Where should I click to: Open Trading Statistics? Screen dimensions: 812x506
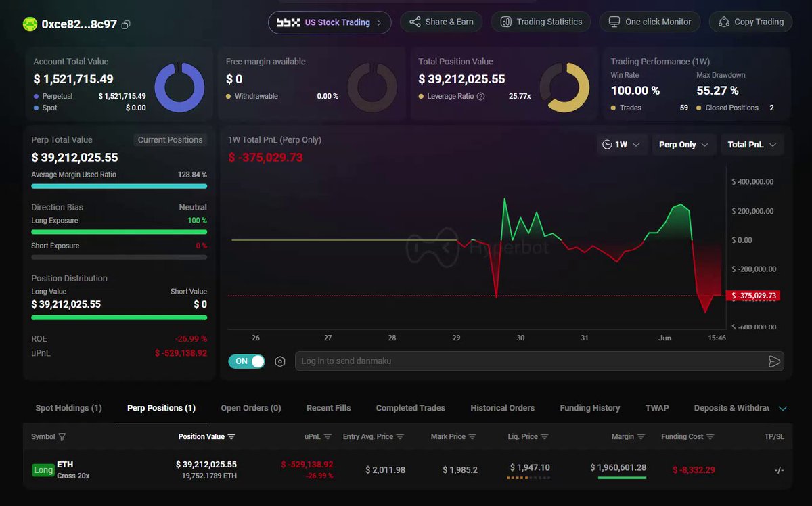point(541,22)
